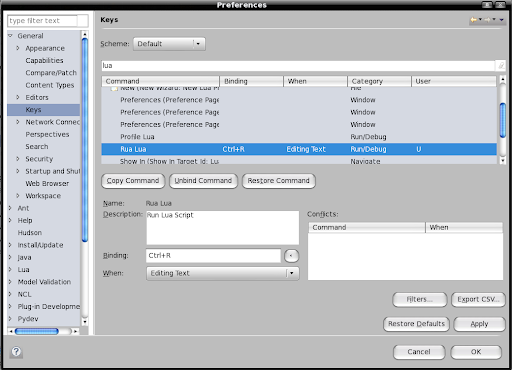The width and height of the screenshot is (512, 370).
Task: Focus the Binding Ctrl+R input field
Action: coord(214,256)
